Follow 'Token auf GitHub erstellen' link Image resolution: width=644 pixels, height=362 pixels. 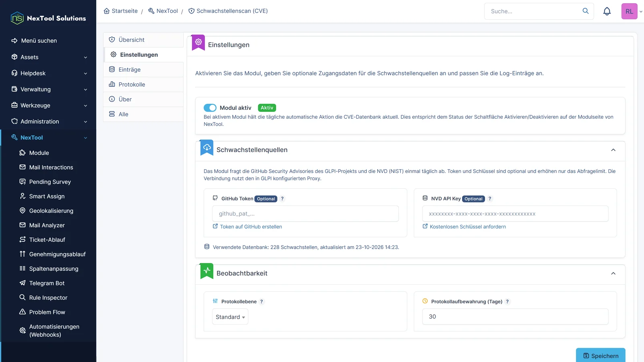[x=251, y=227]
